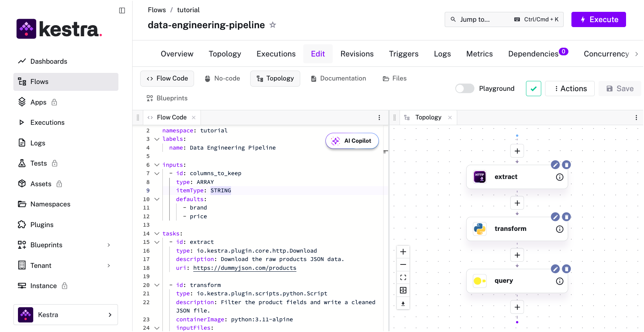
Task: Go to the Metrics tab
Action: 479,54
